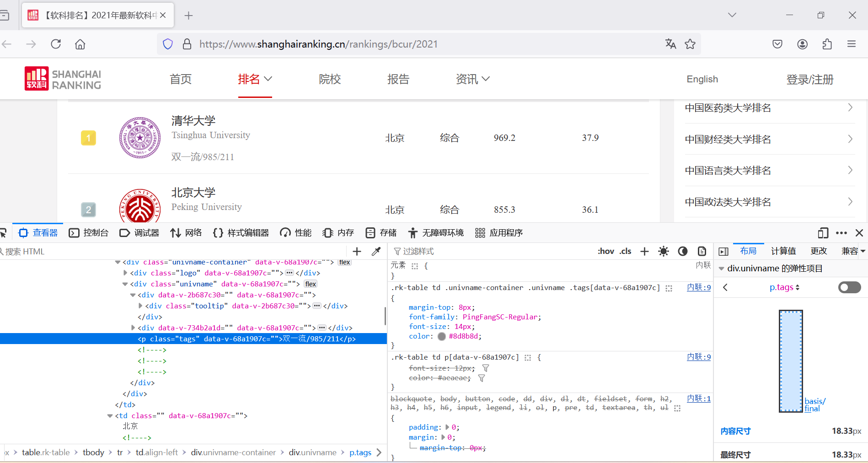Toggle print media simulation icon
This screenshot has height=463, width=868.
(702, 251)
